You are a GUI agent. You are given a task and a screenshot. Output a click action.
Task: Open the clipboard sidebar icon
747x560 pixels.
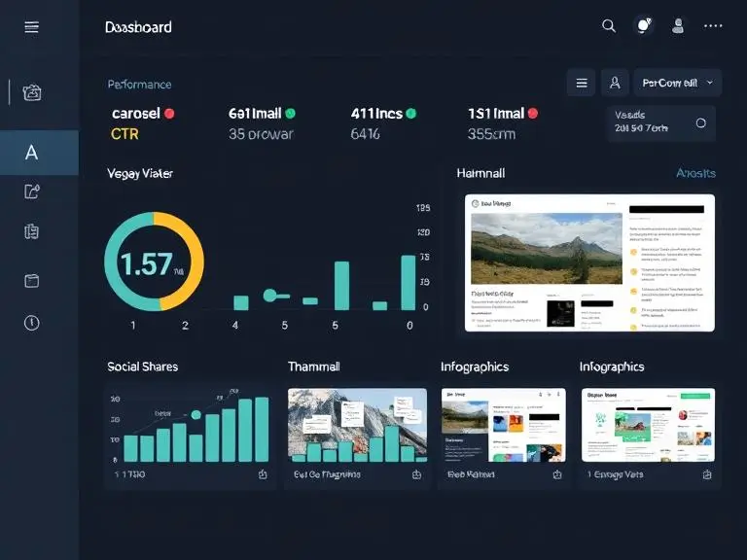tap(31, 232)
